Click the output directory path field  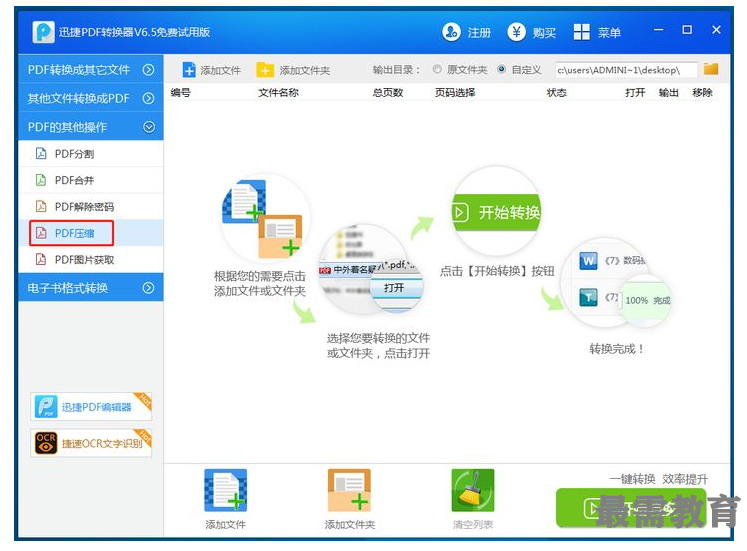[x=626, y=70]
